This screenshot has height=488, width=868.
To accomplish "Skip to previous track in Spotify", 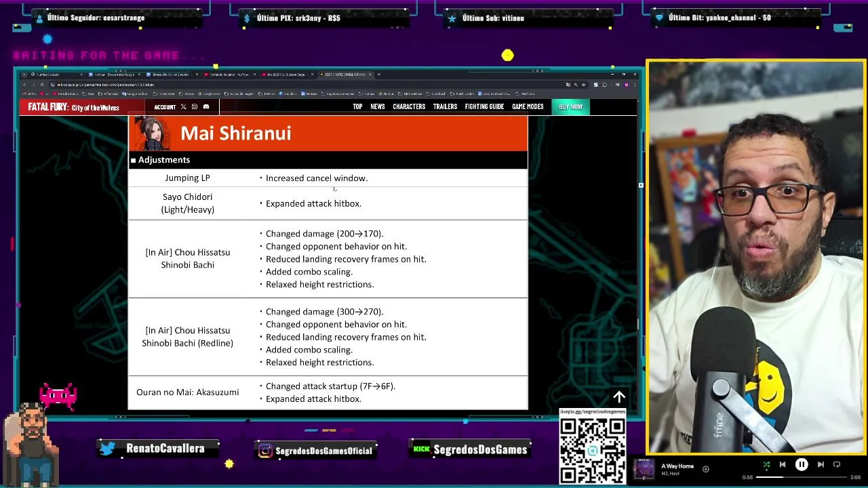I will 783,464.
